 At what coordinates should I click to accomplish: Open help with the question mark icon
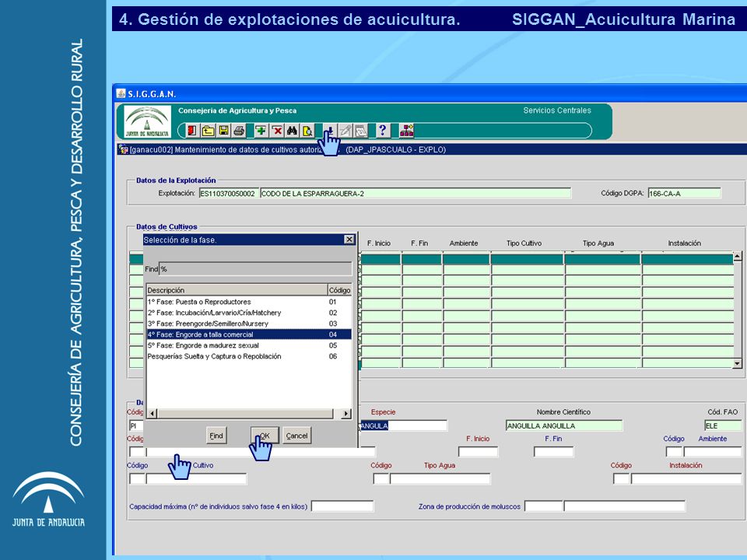click(383, 131)
